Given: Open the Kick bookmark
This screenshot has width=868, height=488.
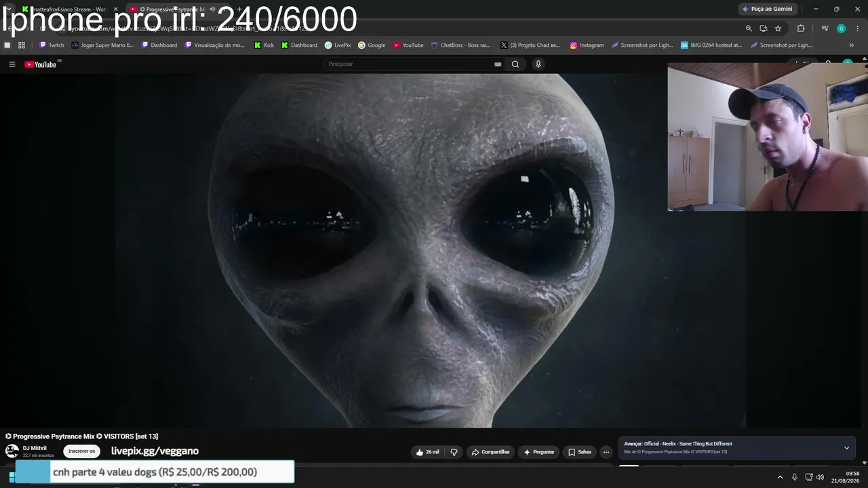Looking at the screenshot, I should (264, 45).
